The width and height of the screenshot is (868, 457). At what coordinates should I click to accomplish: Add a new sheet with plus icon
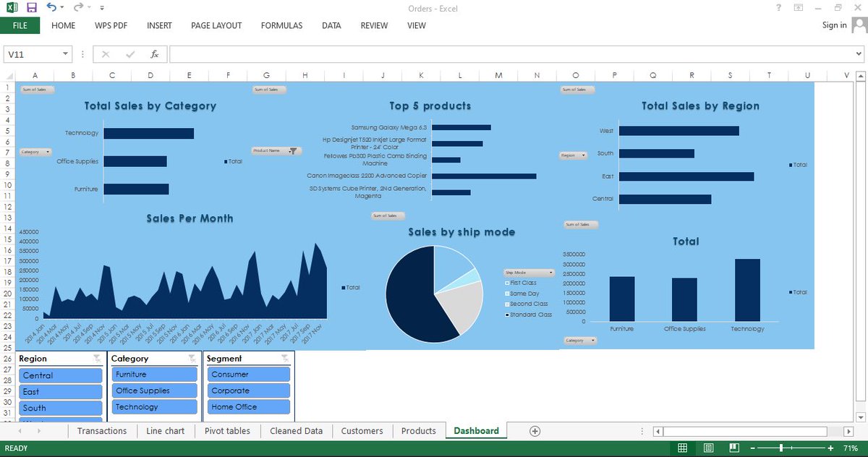(535, 430)
